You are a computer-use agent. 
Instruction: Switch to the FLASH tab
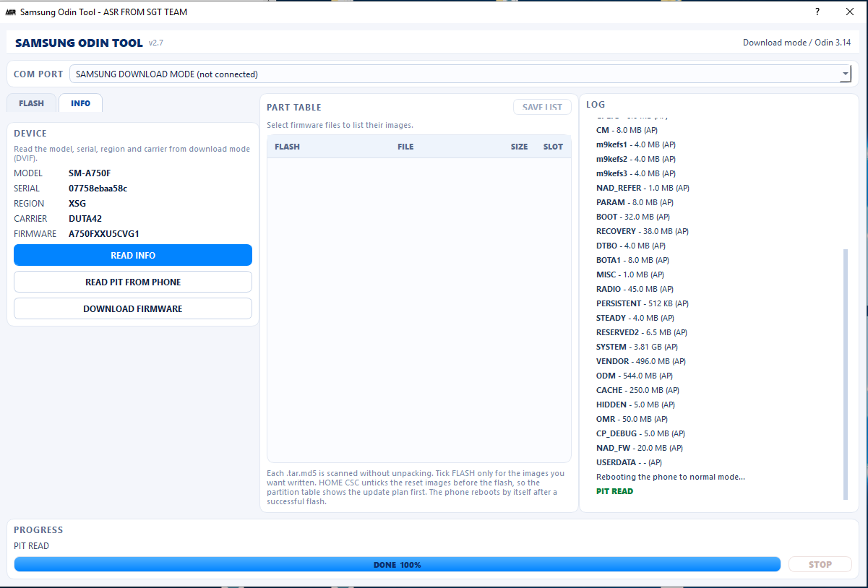[x=32, y=103]
